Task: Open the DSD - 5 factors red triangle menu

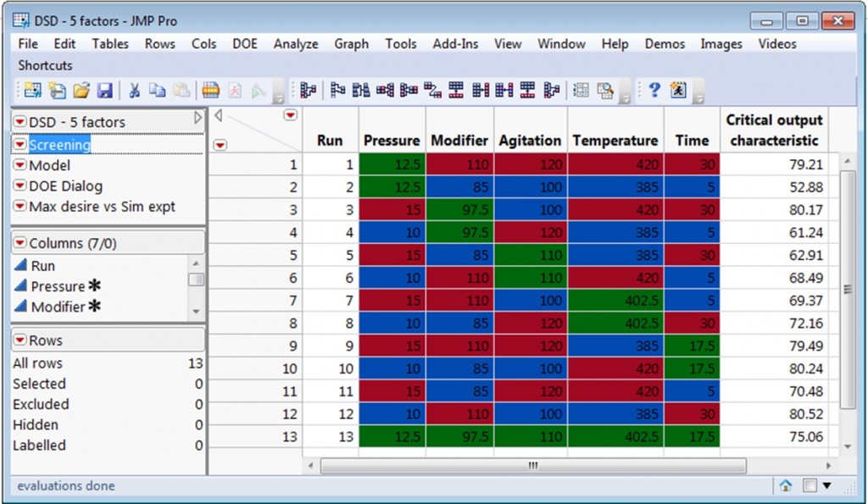Action: [20, 121]
